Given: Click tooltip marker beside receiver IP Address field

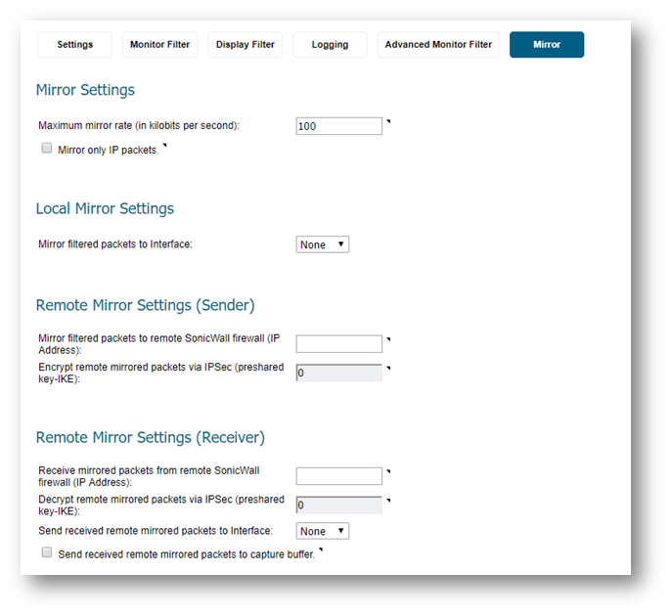Looking at the screenshot, I should pos(388,471).
